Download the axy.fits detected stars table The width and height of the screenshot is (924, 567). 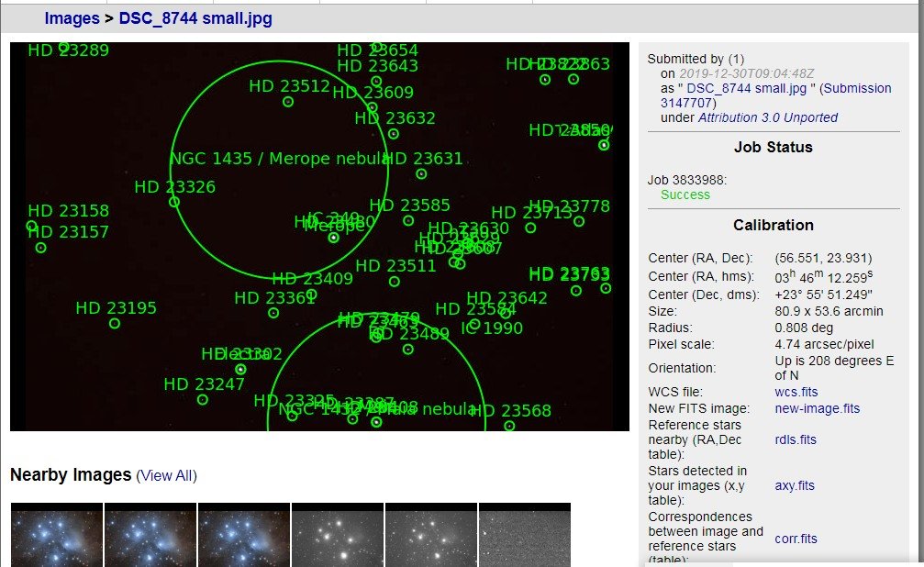[x=795, y=485]
